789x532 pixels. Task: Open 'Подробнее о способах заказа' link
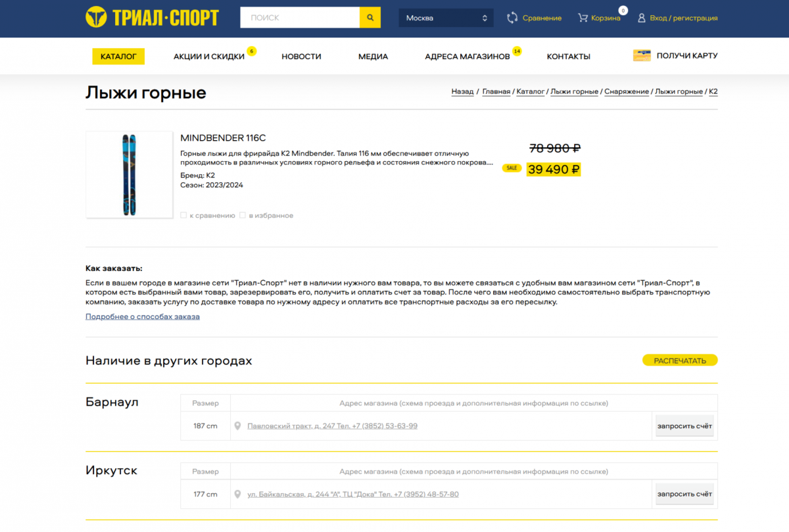tap(143, 317)
